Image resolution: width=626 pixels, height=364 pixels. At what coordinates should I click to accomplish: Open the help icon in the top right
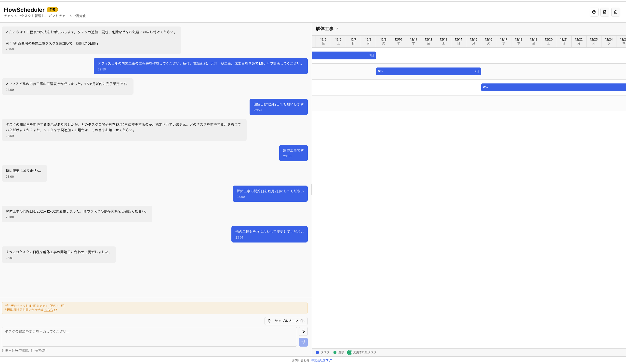click(594, 12)
